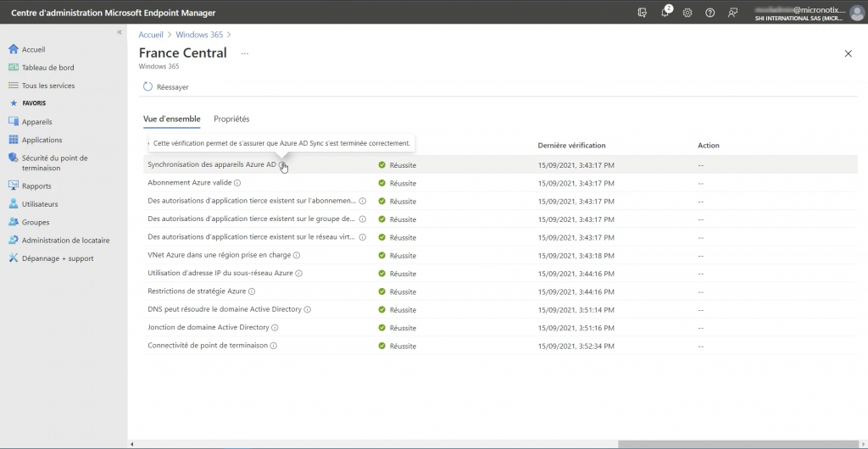The width and height of the screenshot is (868, 449).
Task: Close the France Central pane
Action: click(x=848, y=53)
